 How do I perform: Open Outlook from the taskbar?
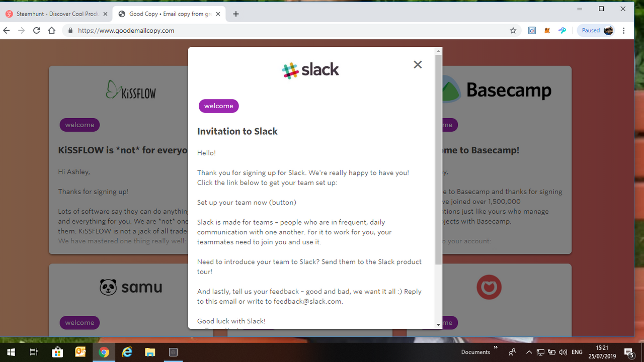80,352
